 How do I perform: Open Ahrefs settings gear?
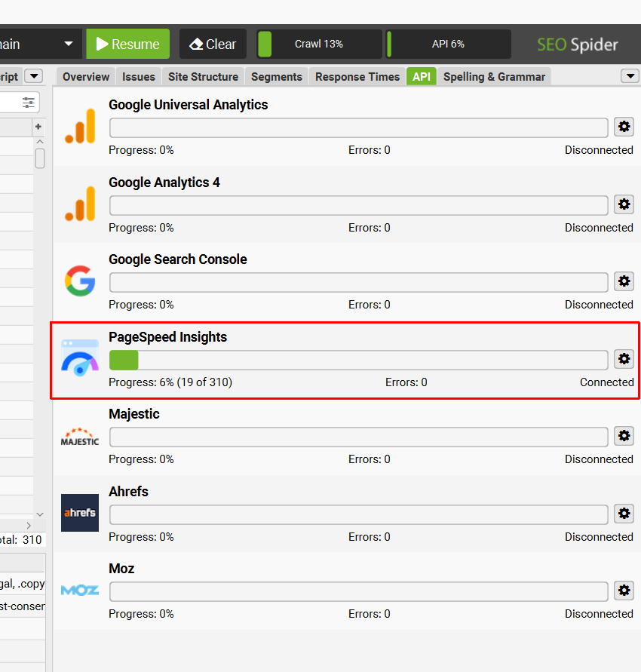624,514
